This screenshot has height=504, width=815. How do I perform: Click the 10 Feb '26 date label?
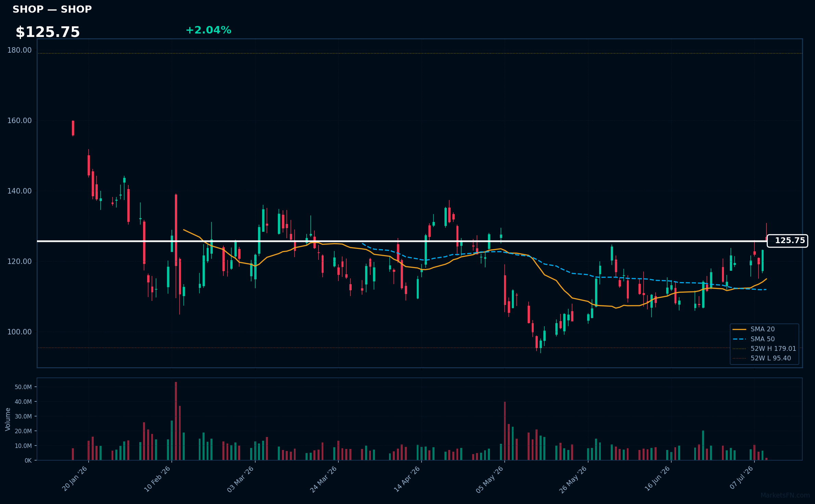click(157, 479)
